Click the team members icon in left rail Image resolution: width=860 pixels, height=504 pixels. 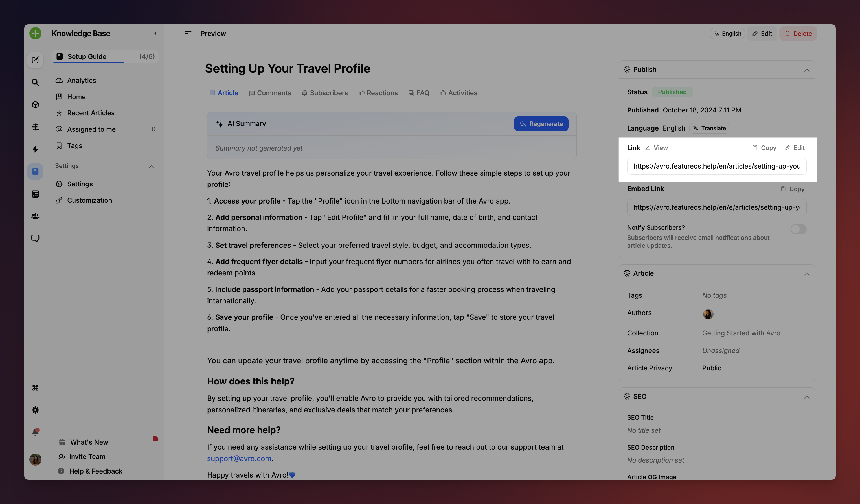(35, 216)
